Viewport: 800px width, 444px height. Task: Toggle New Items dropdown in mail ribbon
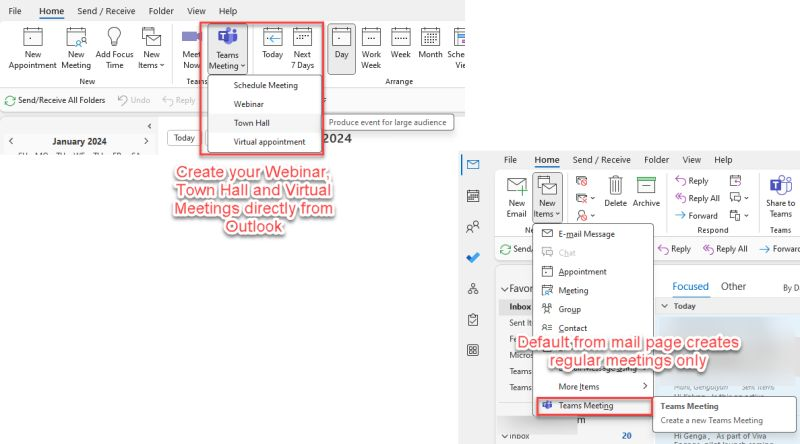547,197
